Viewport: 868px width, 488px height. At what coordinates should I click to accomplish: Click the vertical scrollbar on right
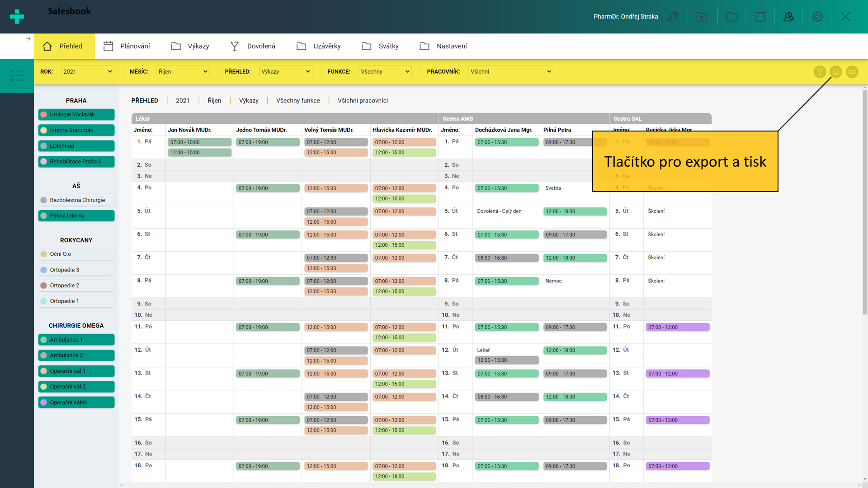864,202
